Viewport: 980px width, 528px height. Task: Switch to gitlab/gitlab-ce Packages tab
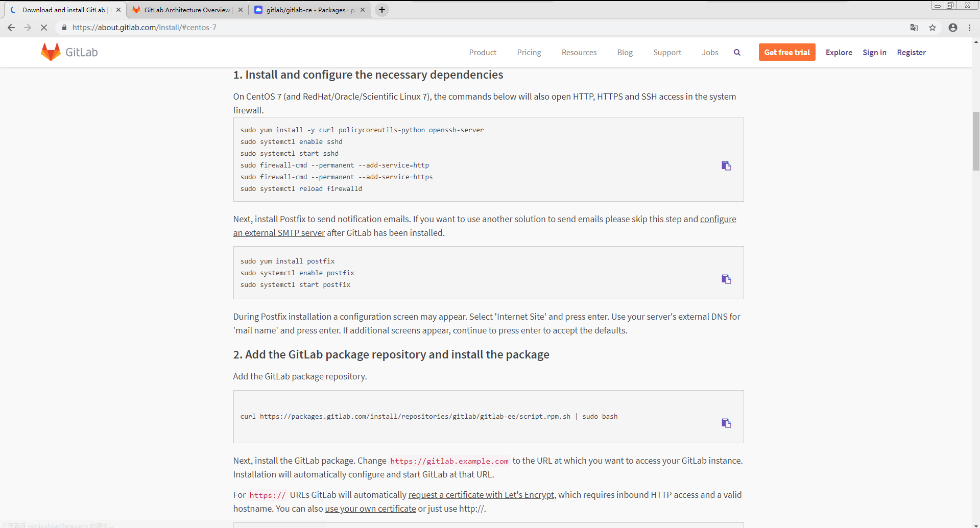click(310, 10)
